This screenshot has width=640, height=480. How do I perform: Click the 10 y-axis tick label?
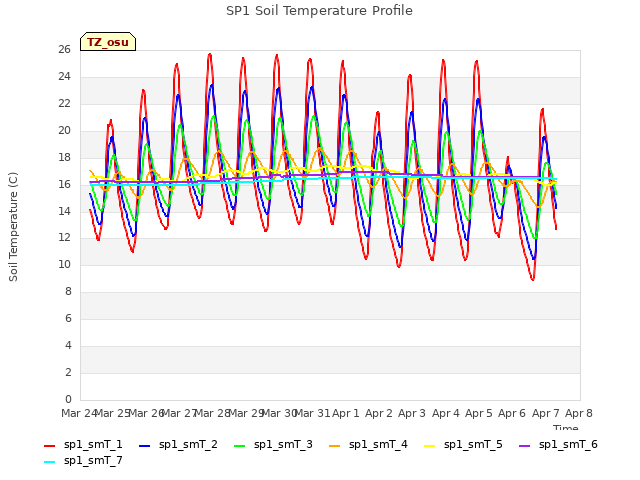(x=64, y=265)
